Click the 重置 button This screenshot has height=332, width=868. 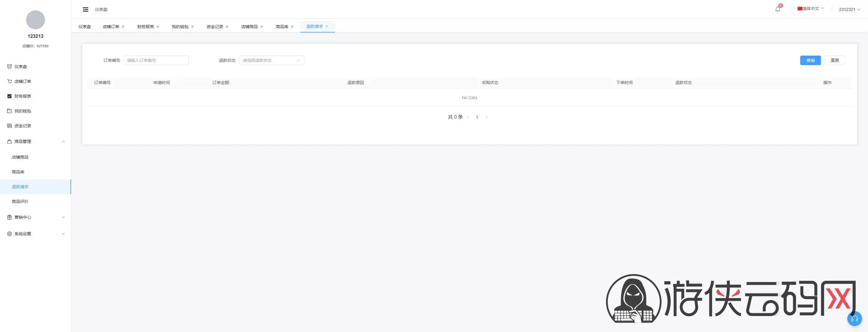tap(835, 60)
